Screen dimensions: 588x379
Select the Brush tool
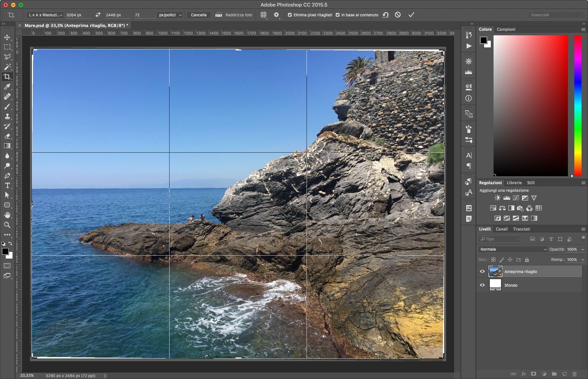click(x=7, y=106)
